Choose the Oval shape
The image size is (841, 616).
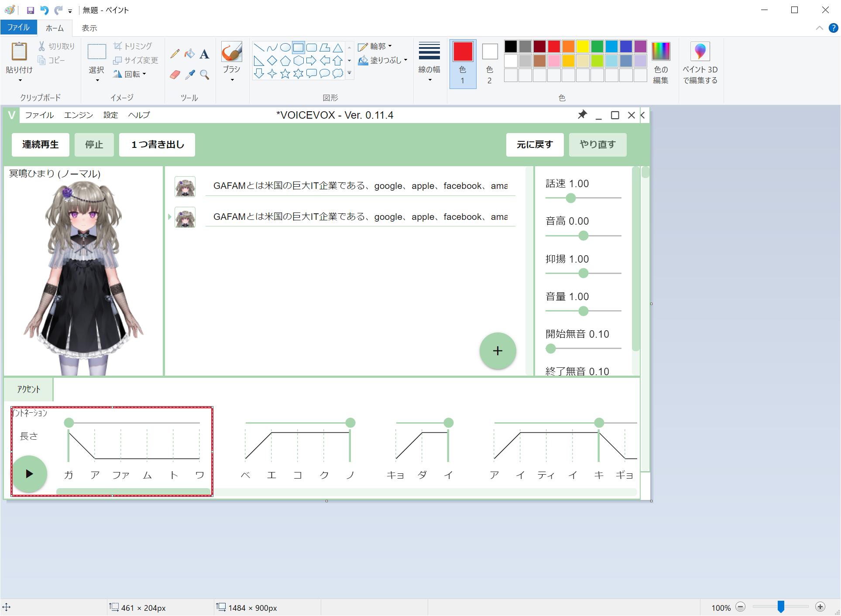(285, 48)
